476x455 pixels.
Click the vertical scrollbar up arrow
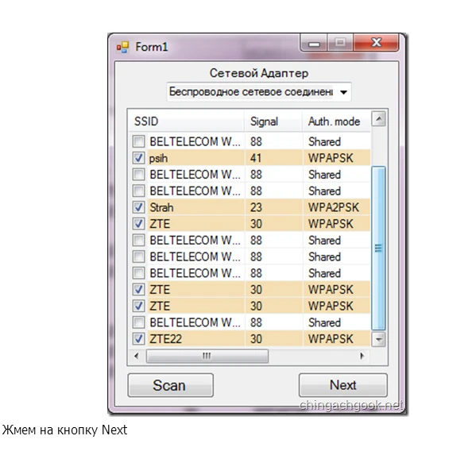pyautogui.click(x=378, y=119)
